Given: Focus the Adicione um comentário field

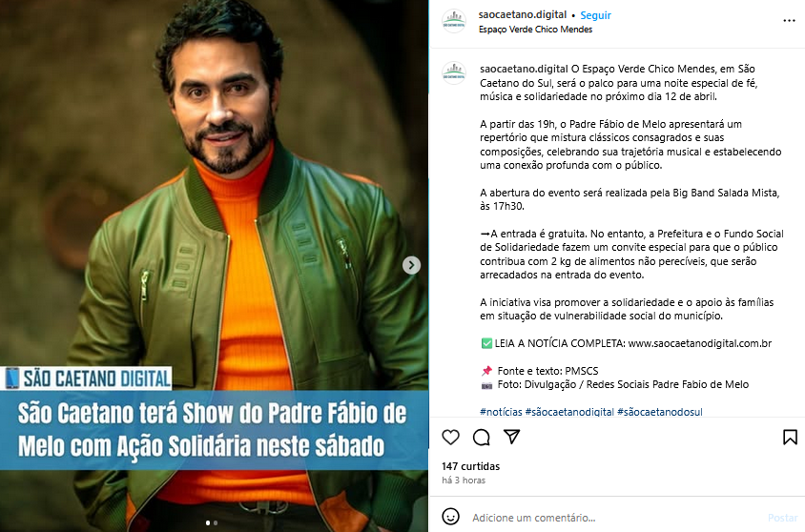Looking at the screenshot, I should point(616,518).
